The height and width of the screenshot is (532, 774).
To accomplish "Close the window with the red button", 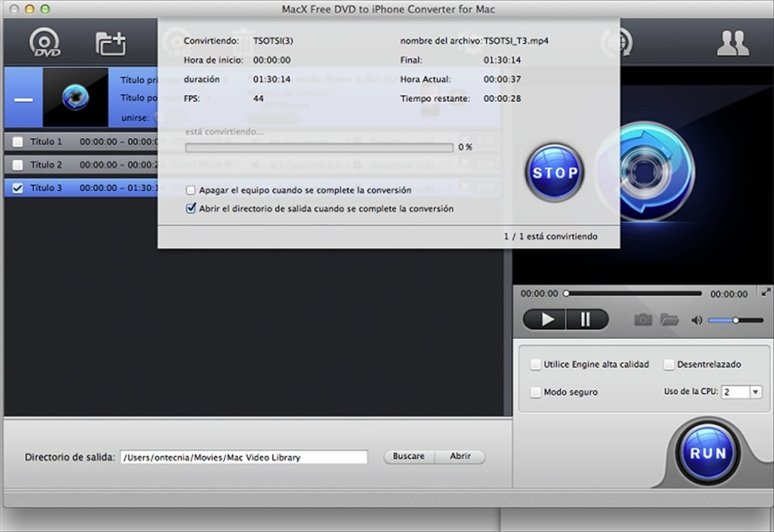I will 14,9.
